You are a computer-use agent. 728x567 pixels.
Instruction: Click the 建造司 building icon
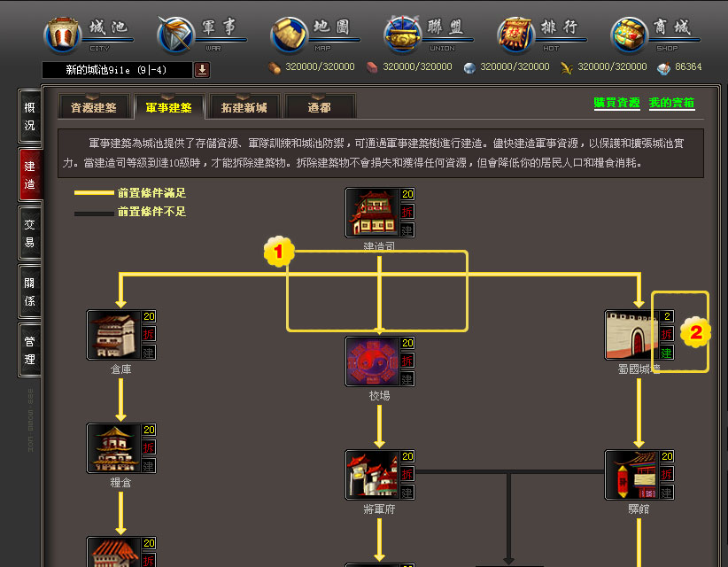pyautogui.click(x=373, y=213)
